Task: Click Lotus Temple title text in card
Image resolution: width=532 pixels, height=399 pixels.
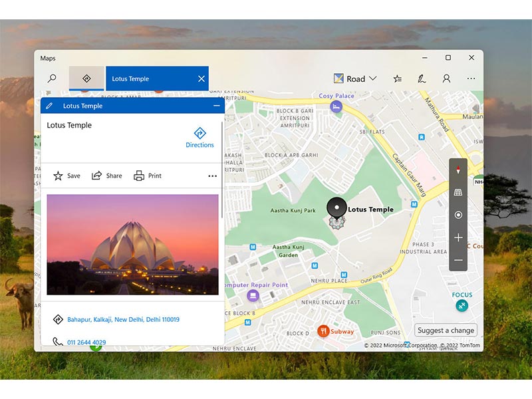Action: coord(69,125)
